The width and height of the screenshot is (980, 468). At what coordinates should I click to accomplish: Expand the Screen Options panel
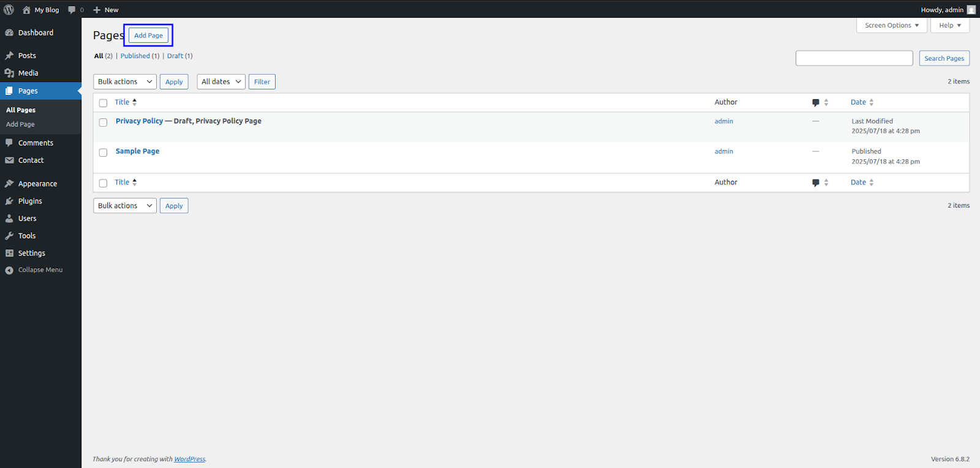pos(891,25)
